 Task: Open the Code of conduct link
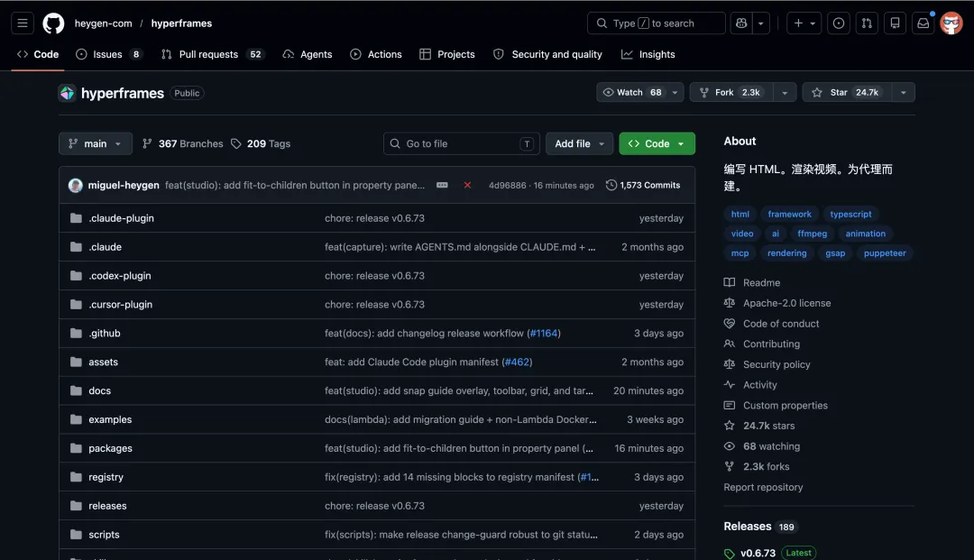click(x=781, y=324)
